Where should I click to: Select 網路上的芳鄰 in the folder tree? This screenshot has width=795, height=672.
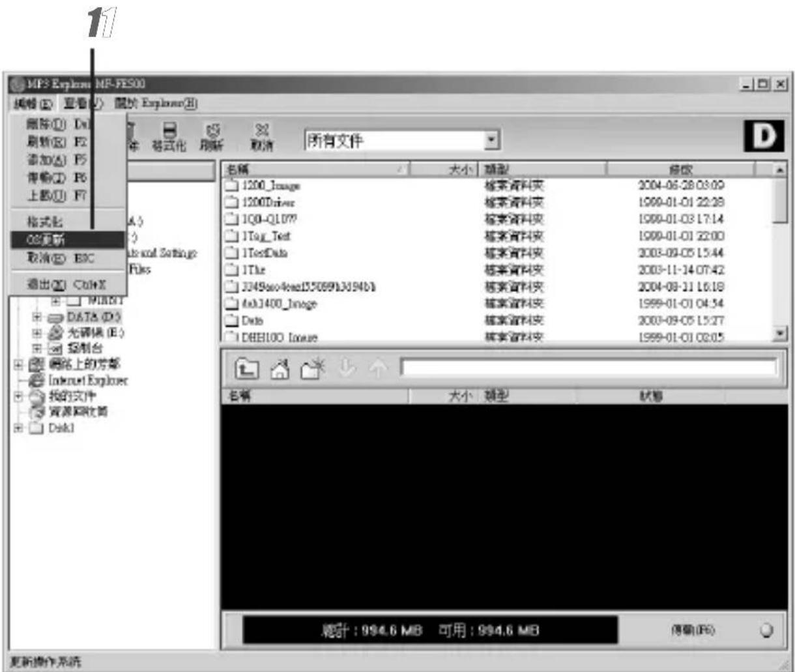tap(83, 364)
